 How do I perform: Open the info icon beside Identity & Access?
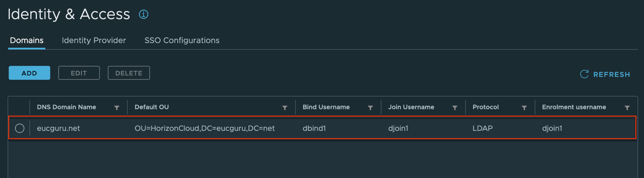click(x=143, y=14)
